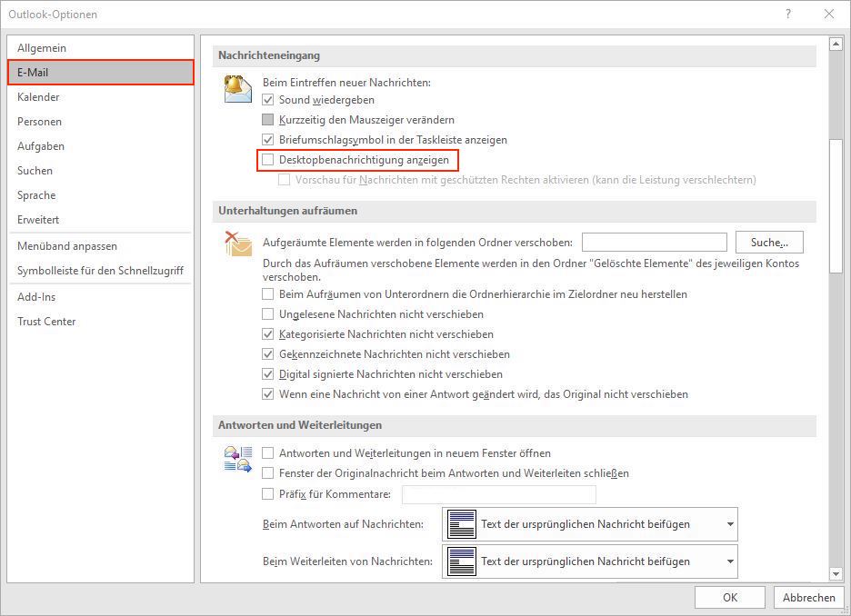Open Aufgaben options category
Image resolution: width=851 pixels, height=616 pixels.
click(101, 146)
